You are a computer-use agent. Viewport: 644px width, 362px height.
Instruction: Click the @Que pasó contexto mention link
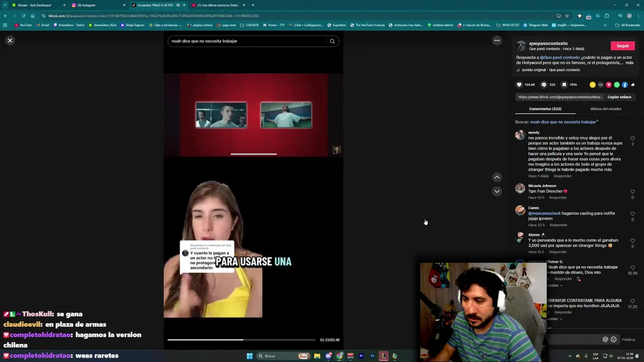click(560, 57)
